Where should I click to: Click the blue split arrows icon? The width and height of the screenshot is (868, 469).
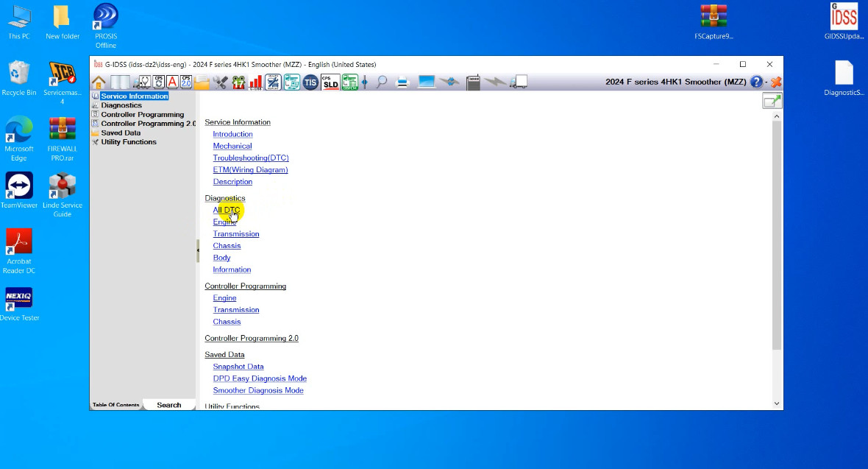(x=365, y=82)
